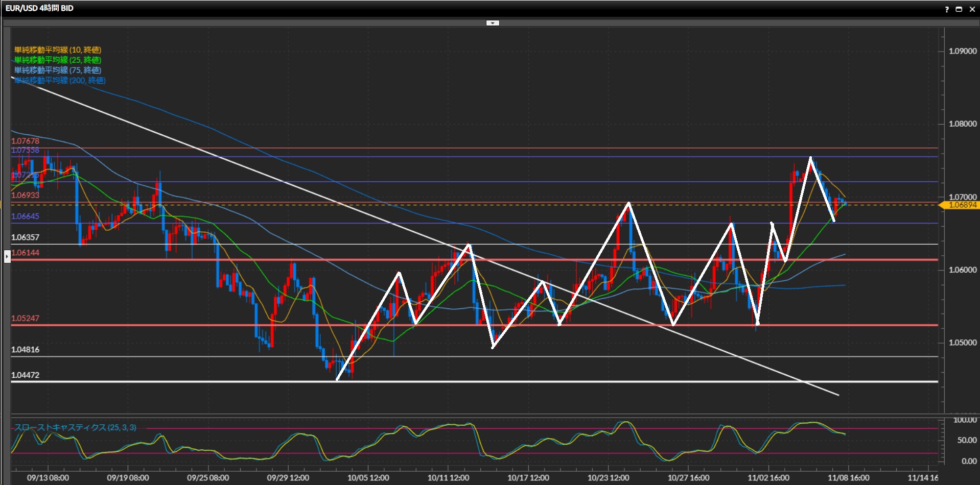Image resolution: width=980 pixels, height=485 pixels.
Task: Click the 11/02 16:00 time axis label
Action: 768,478
